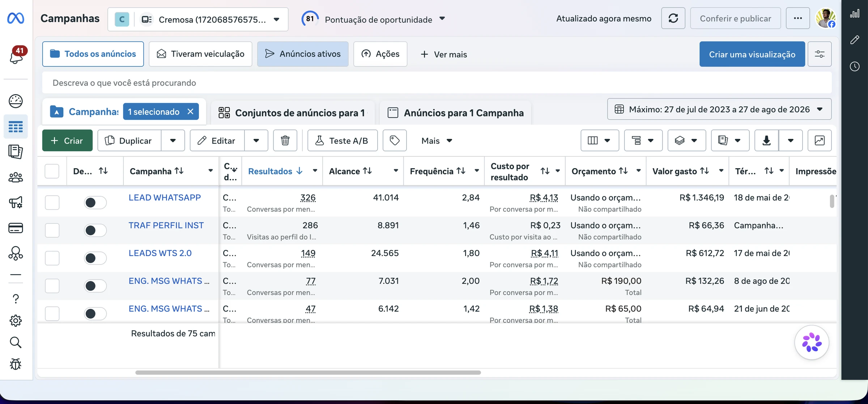Open view filter settings sliders icon
Image resolution: width=868 pixels, height=404 pixels.
point(820,54)
